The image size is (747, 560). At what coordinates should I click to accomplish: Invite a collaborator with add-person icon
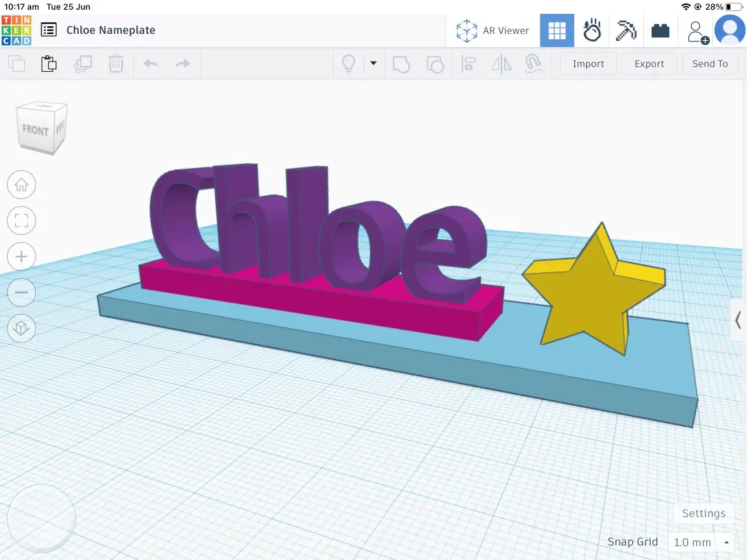697,32
